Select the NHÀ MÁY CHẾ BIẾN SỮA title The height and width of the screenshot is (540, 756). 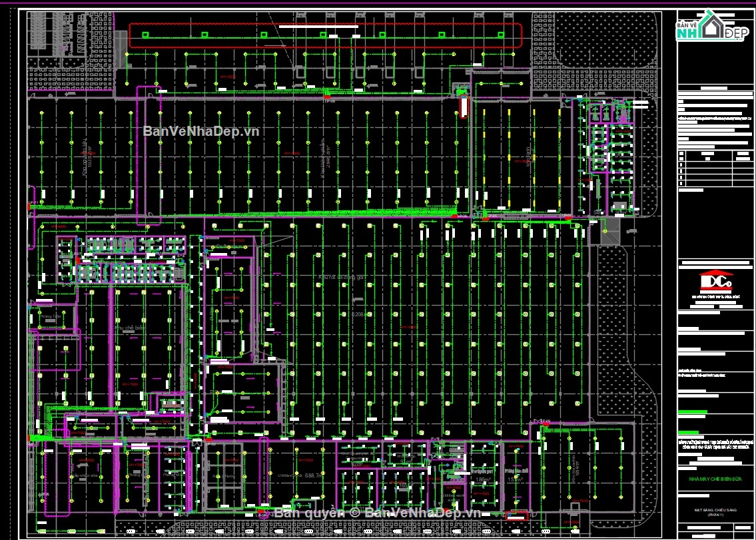tap(712, 478)
